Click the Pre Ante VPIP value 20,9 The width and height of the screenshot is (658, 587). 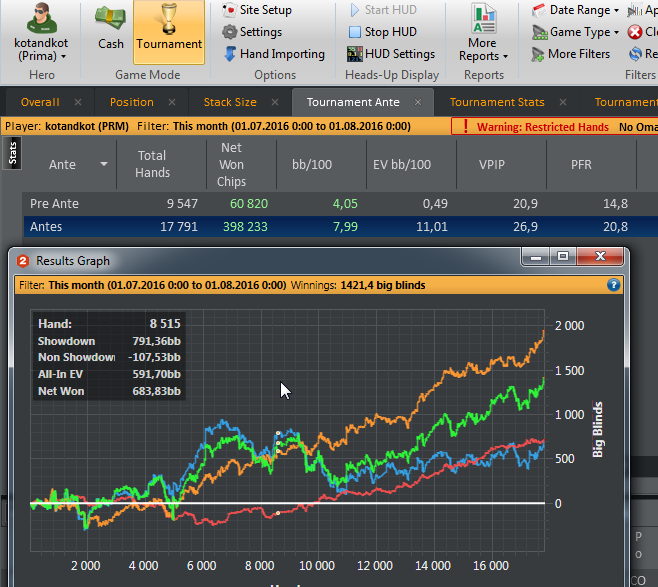(525, 204)
